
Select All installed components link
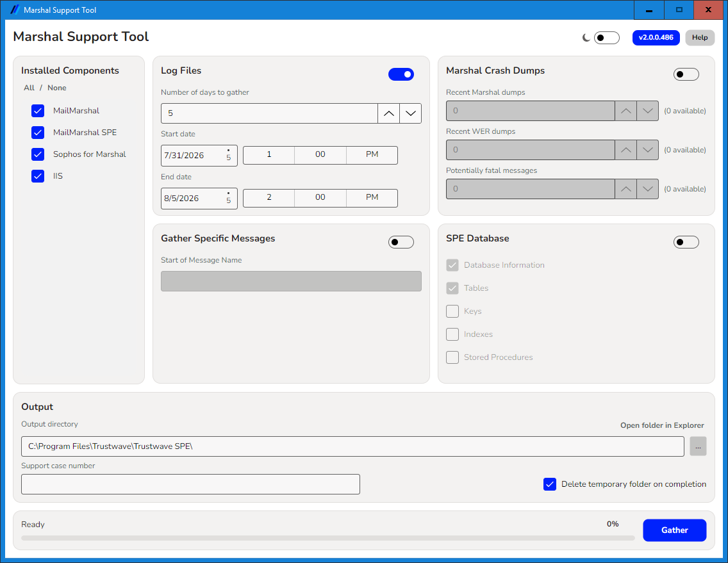click(29, 88)
